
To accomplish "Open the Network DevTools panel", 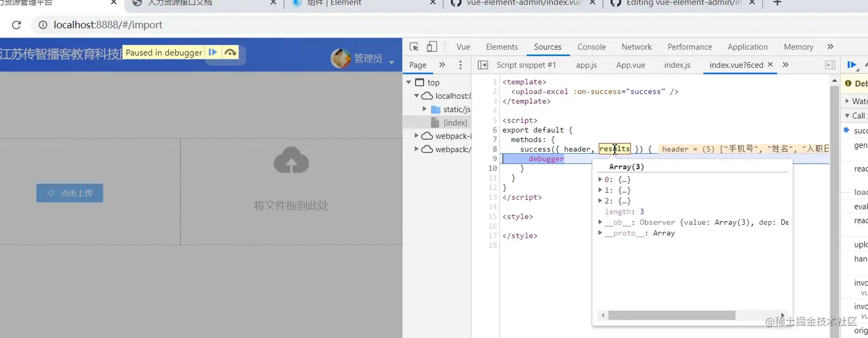I will pyautogui.click(x=637, y=47).
